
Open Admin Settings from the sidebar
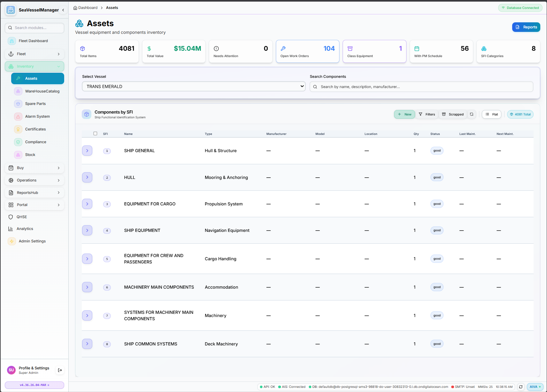(31, 241)
